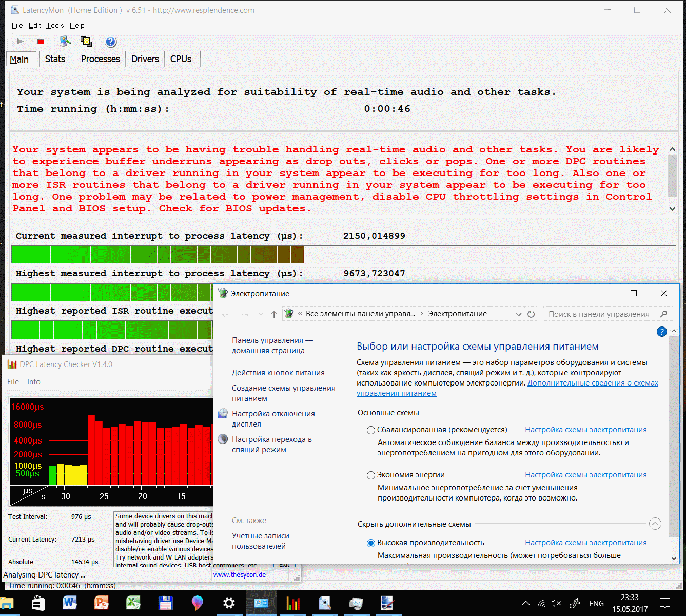Click the blue floppy disk taskbar icon
Screen dimensions: 686x616
[x=165, y=604]
